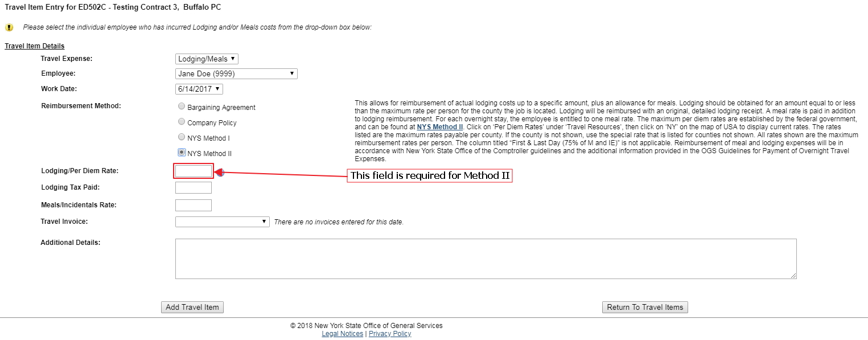Open the Privacy Policy footer link
868x340 pixels.
click(x=389, y=334)
